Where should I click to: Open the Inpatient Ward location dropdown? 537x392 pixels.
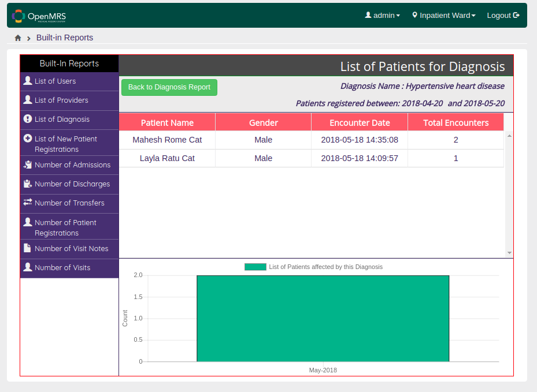(x=444, y=16)
